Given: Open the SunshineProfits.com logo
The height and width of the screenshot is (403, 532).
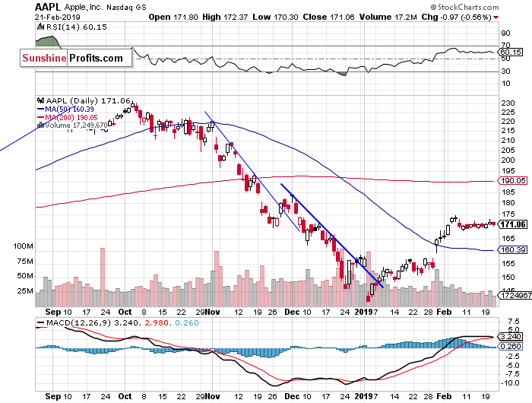Looking at the screenshot, I should coord(76,58).
